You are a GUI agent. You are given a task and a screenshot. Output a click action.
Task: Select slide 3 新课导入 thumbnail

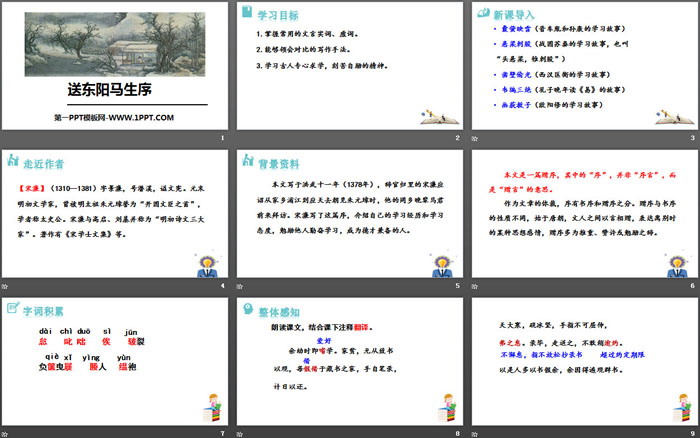(x=584, y=66)
